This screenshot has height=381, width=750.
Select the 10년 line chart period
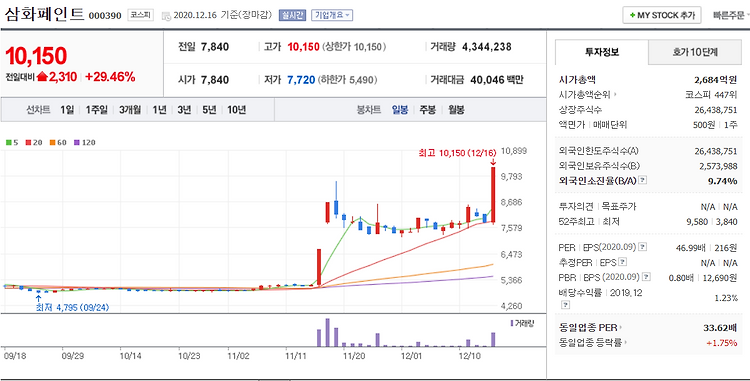pyautogui.click(x=236, y=110)
